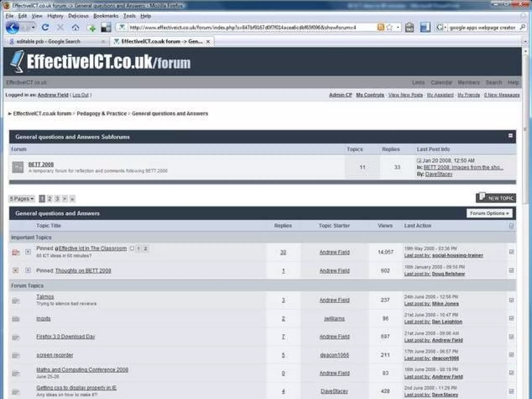Open the Firefox 3.0 Download Day topic
The width and height of the screenshot is (532, 399).
coord(65,337)
